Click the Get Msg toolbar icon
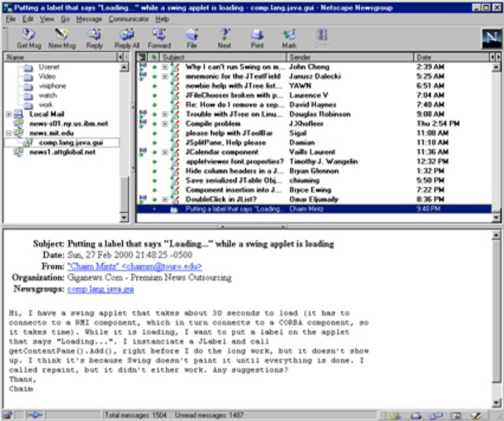This screenshot has height=421, width=504. point(29,34)
